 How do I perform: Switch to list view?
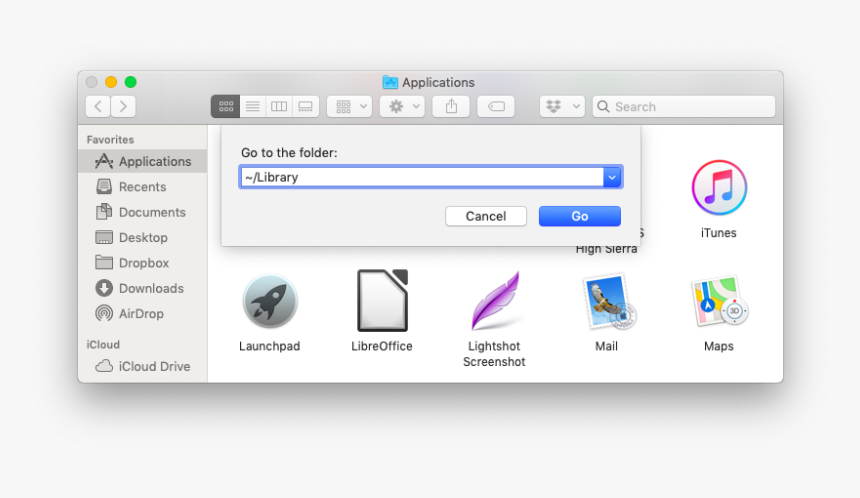pos(252,106)
